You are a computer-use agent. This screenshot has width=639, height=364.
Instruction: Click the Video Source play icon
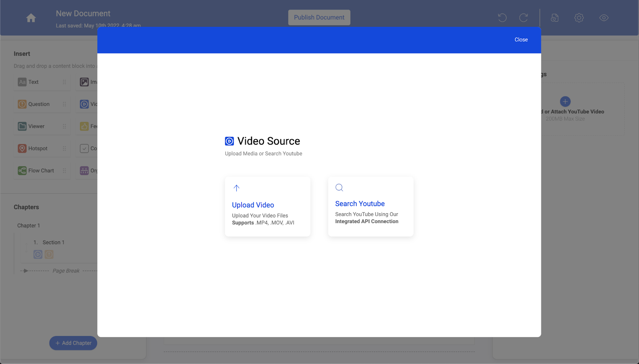[x=229, y=141]
